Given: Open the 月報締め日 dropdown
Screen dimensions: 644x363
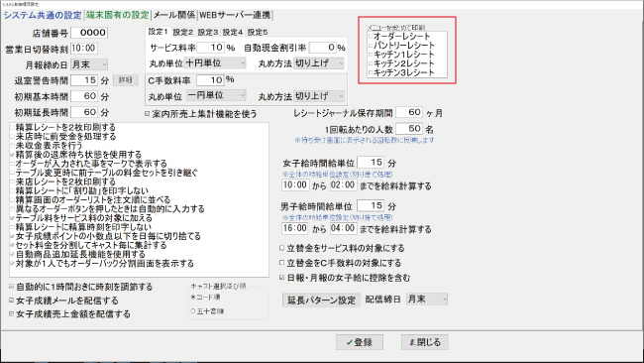Looking at the screenshot, I should click(89, 64).
